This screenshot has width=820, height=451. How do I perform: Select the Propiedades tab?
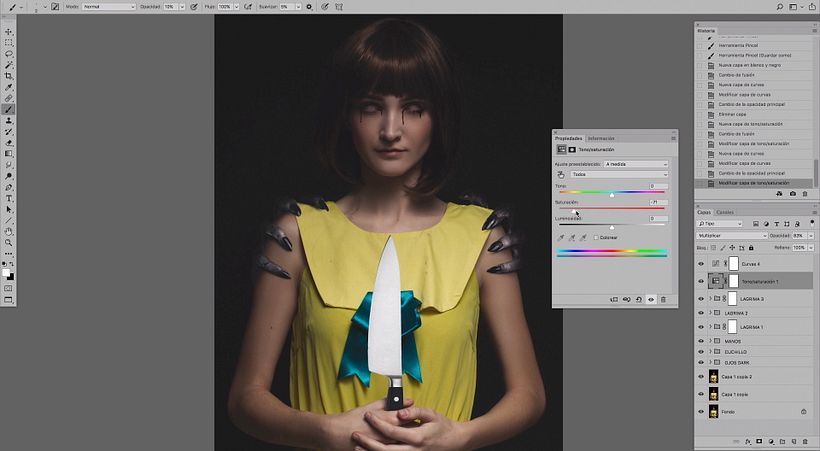[568, 139]
